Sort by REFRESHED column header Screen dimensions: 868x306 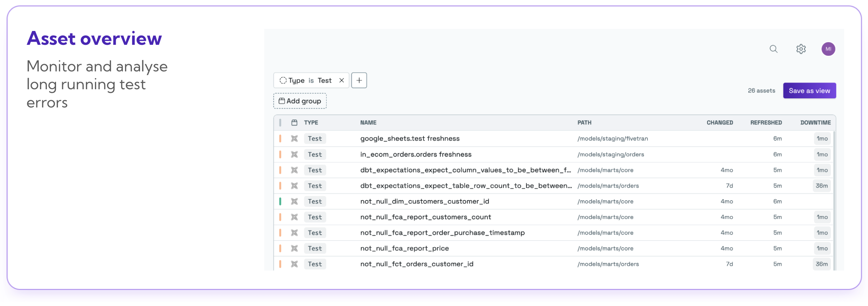click(766, 123)
